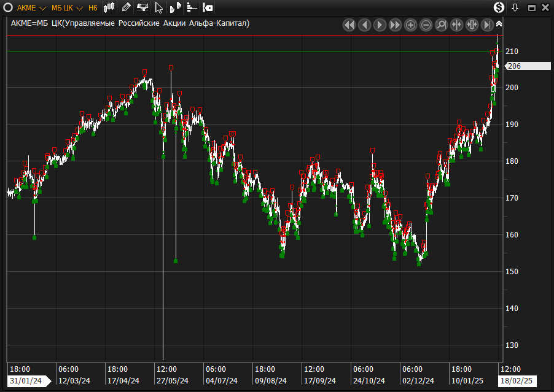Click the date axis label 12/03/24
Screen dimensions: 554x392
(x=74, y=381)
